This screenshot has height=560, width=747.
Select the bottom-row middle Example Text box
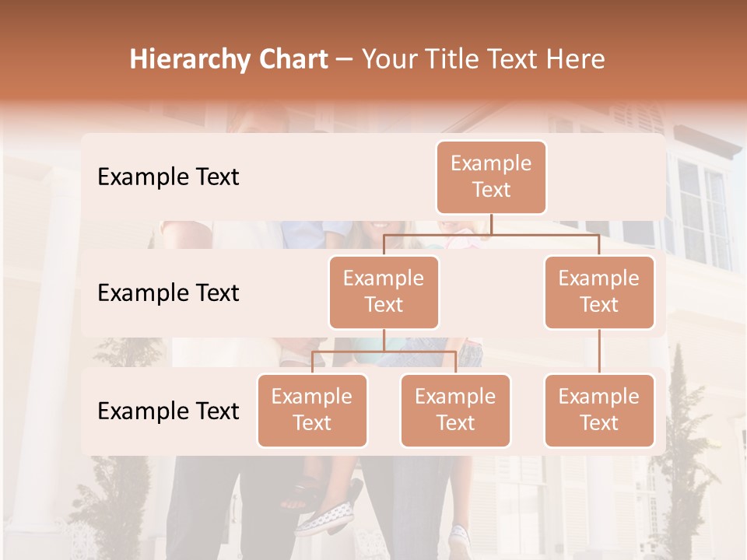[455, 411]
